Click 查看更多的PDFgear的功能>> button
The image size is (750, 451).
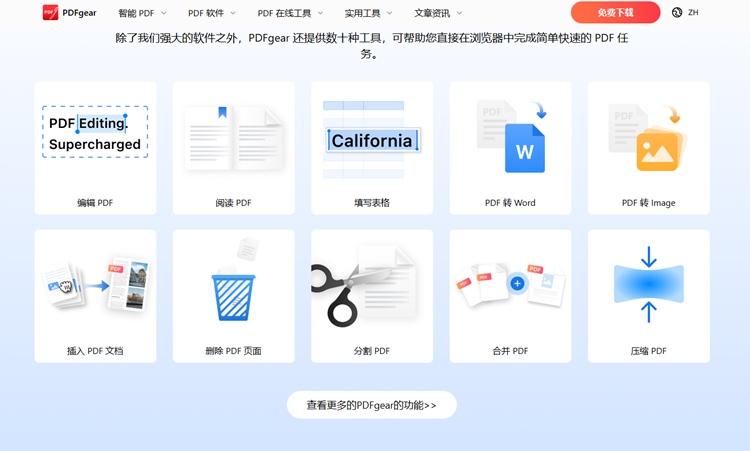[372, 405]
